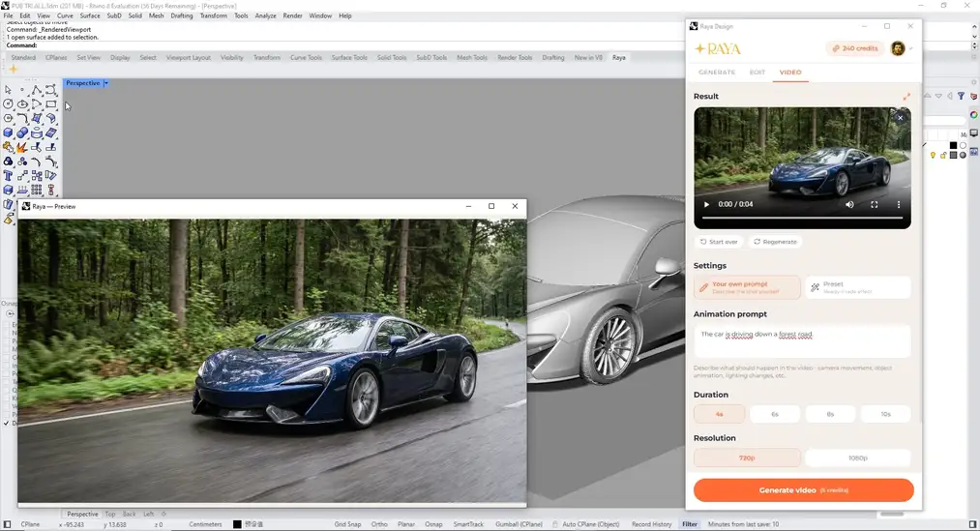Mute the result video volume
Image resolution: width=980 pixels, height=531 pixels.
click(849, 204)
